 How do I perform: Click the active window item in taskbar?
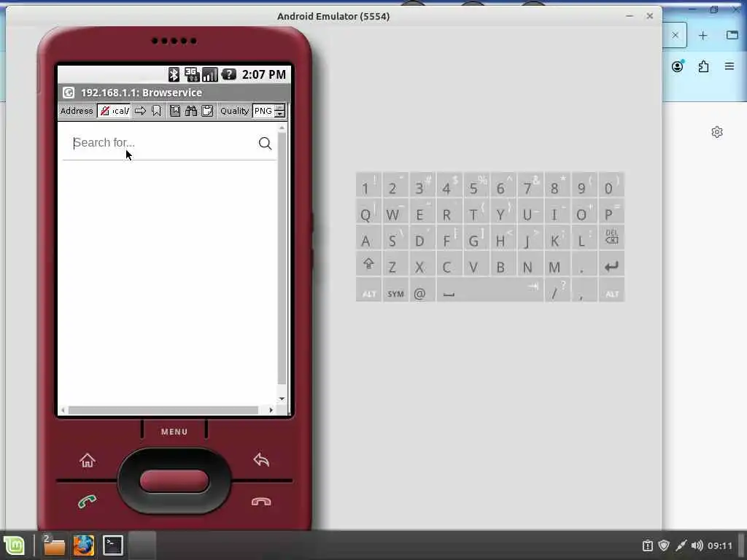(x=142, y=545)
